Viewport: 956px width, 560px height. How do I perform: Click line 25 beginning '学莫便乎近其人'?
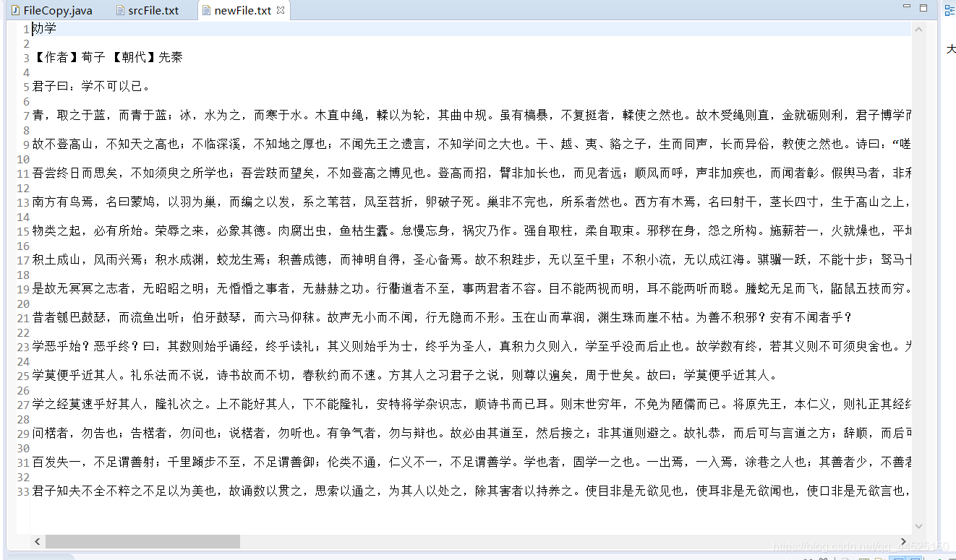pyautogui.click(x=405, y=376)
